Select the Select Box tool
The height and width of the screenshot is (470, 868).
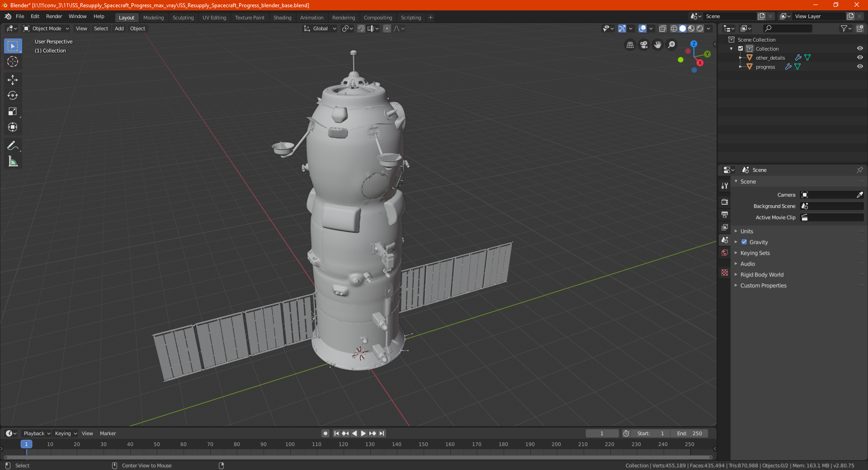13,46
